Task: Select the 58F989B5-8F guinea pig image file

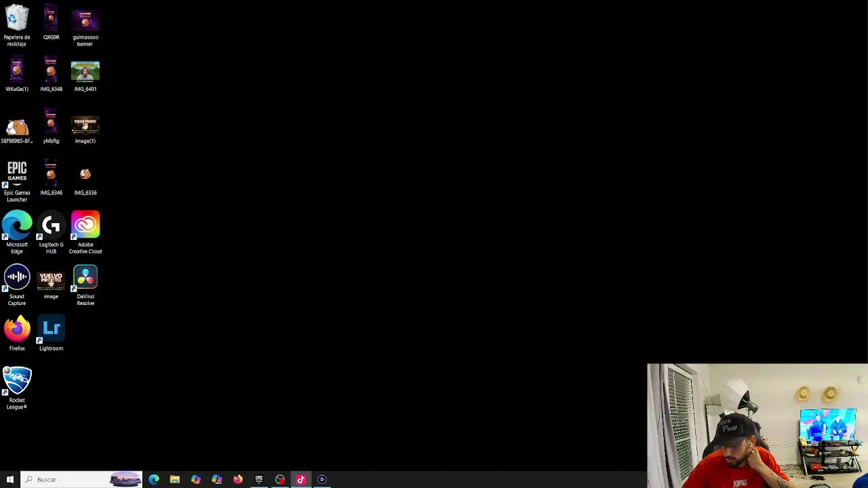Action: (17, 130)
